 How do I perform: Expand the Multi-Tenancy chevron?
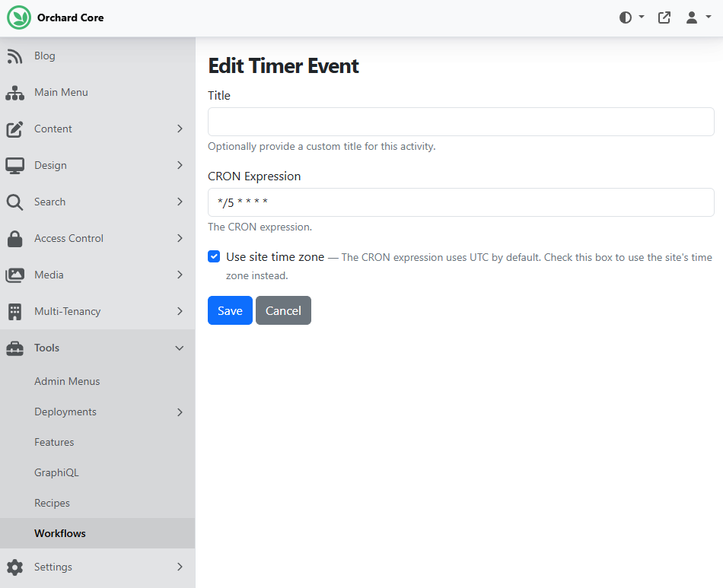[180, 311]
